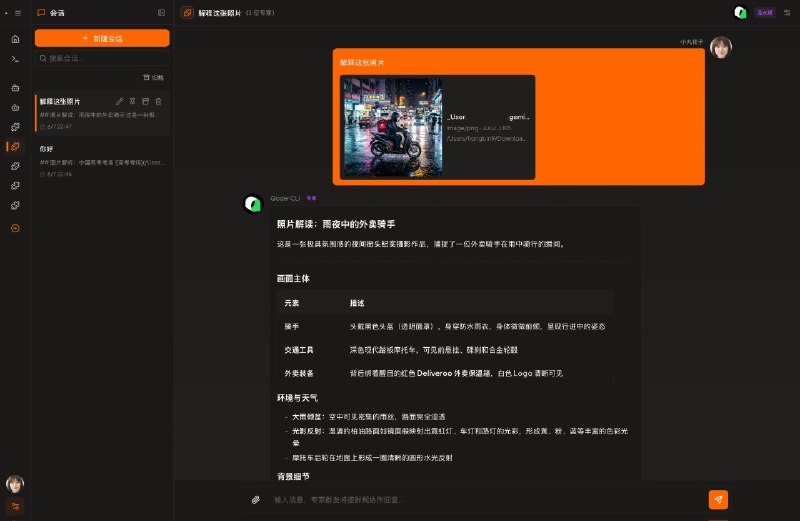Click the attached file name beside the thumbnail
This screenshot has width=800, height=521.
click(x=488, y=117)
